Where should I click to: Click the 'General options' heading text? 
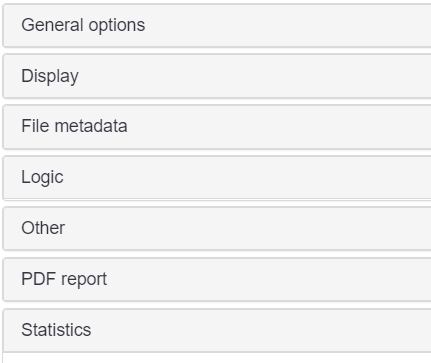[x=83, y=25]
